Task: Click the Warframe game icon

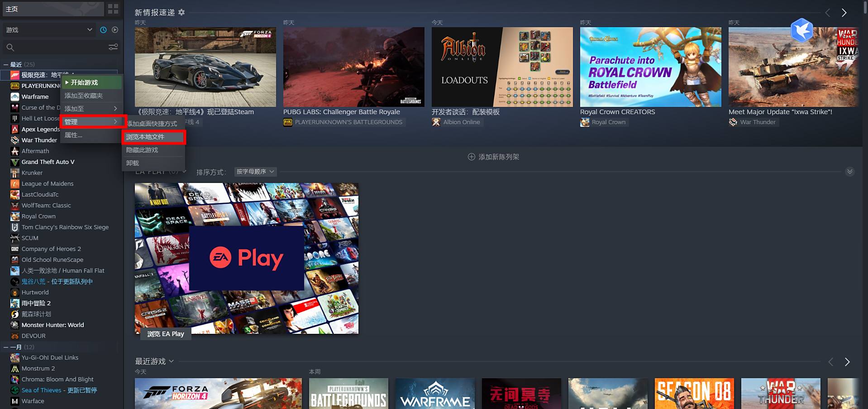Action: (x=15, y=96)
